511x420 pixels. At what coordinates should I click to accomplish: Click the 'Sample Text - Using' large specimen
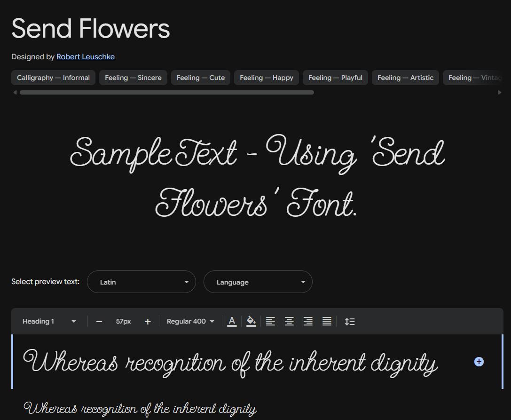click(x=258, y=176)
